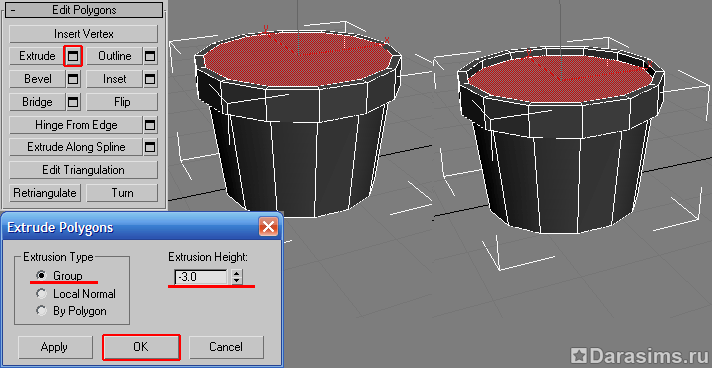The image size is (712, 368).
Task: Open Extrude settings dialog icon
Action: click(x=73, y=56)
